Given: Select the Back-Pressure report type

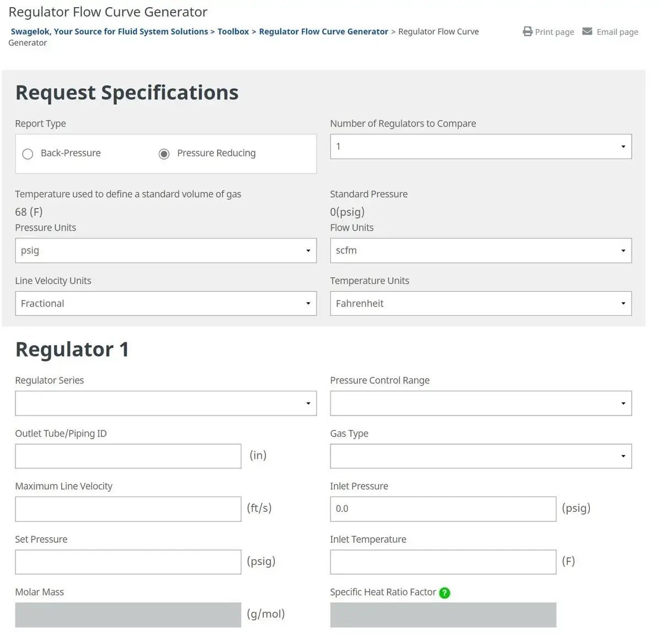Looking at the screenshot, I should coord(28,154).
